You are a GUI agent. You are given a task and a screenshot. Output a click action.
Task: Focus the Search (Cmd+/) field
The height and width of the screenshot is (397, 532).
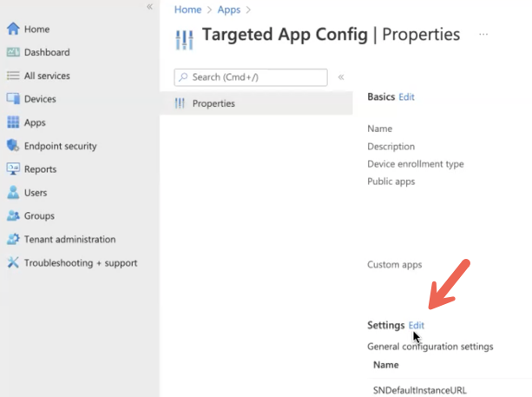[251, 77]
